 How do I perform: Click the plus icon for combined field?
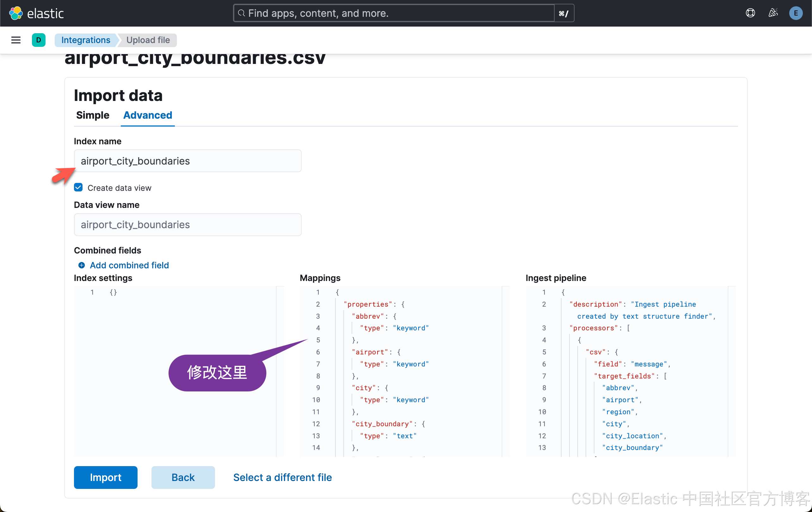(82, 265)
